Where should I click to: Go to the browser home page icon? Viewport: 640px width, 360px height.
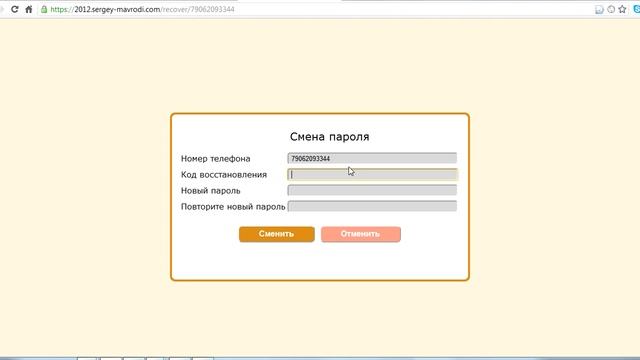tap(29, 9)
